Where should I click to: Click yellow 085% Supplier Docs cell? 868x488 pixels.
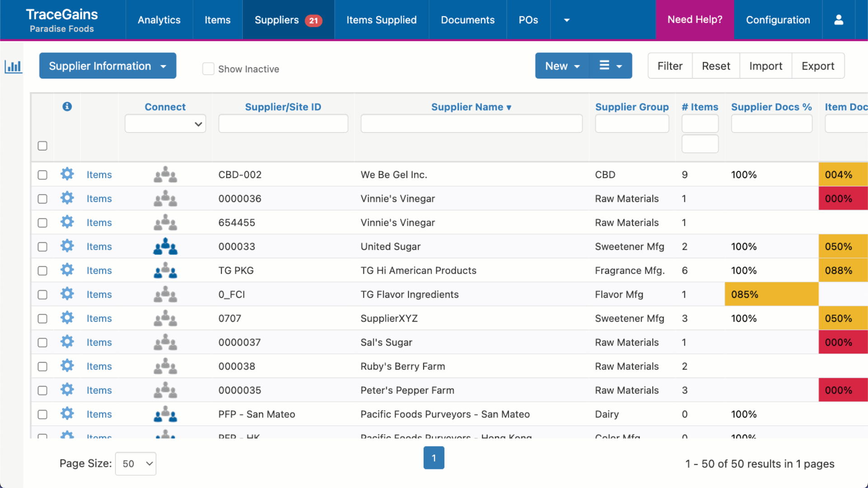(772, 294)
